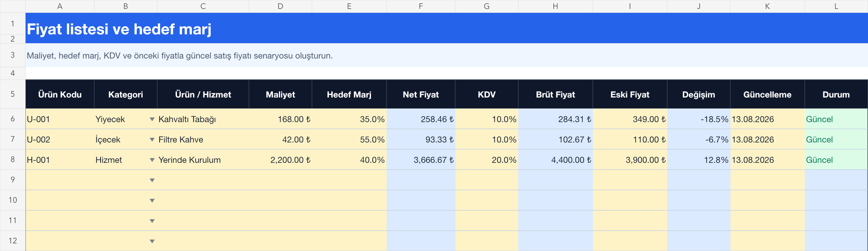Viewport: 868px width, 251px height.
Task: Click the 'KDV' header cell
Action: click(x=486, y=95)
